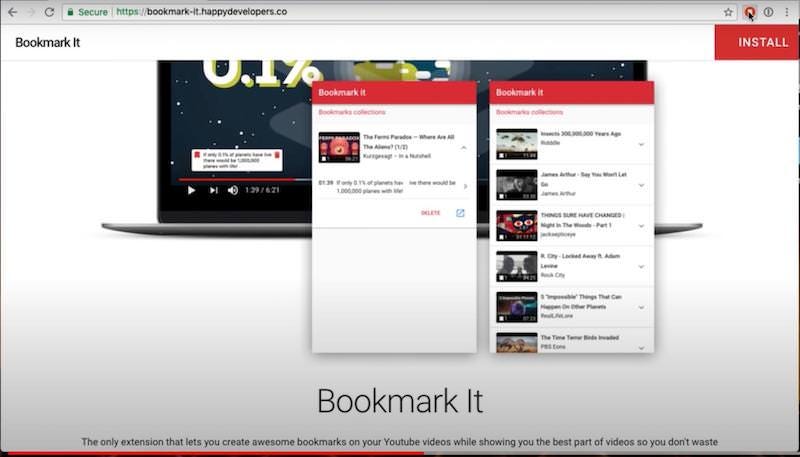
Task: Open the video in new tab icon
Action: [x=460, y=213]
